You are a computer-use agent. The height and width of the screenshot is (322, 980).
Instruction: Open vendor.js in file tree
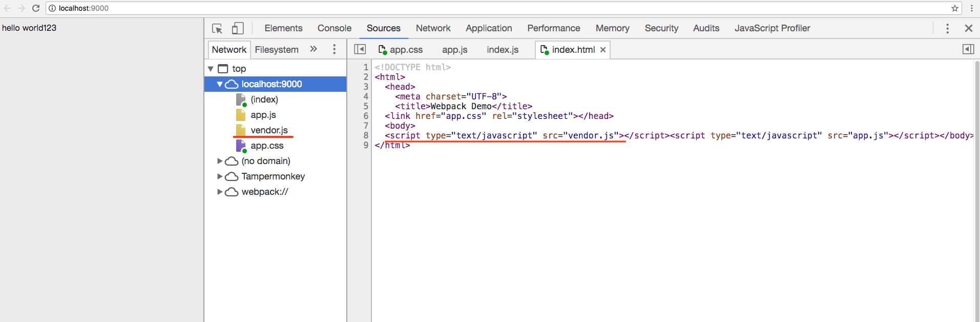[269, 130]
